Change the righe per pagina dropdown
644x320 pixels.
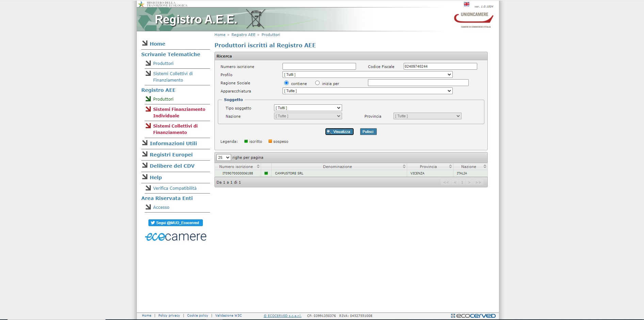tap(224, 157)
